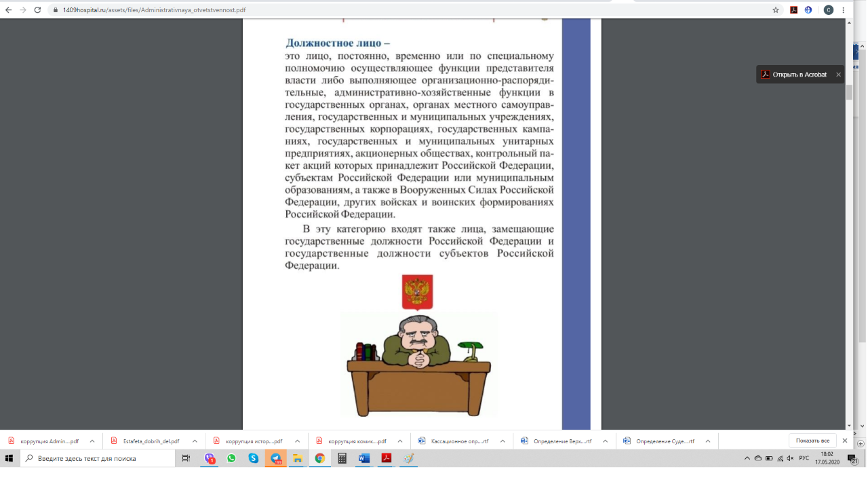This screenshot has width=868, height=488.
Task: Launch Skype from the taskbar
Action: pos(254,458)
